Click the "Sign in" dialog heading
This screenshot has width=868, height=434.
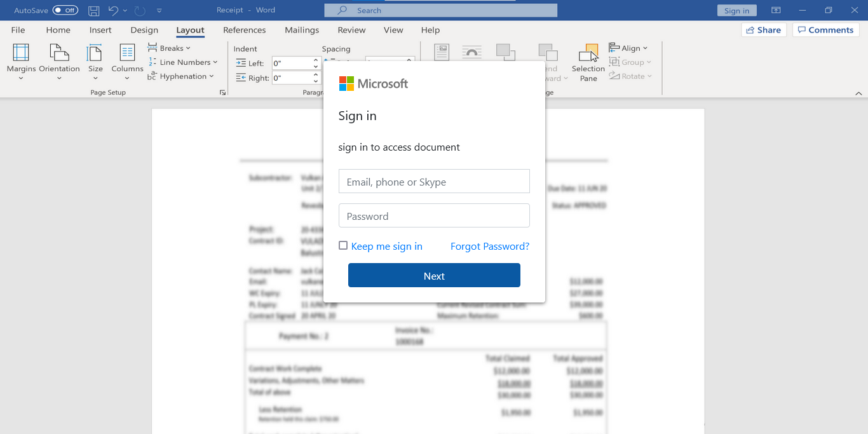pyautogui.click(x=358, y=116)
